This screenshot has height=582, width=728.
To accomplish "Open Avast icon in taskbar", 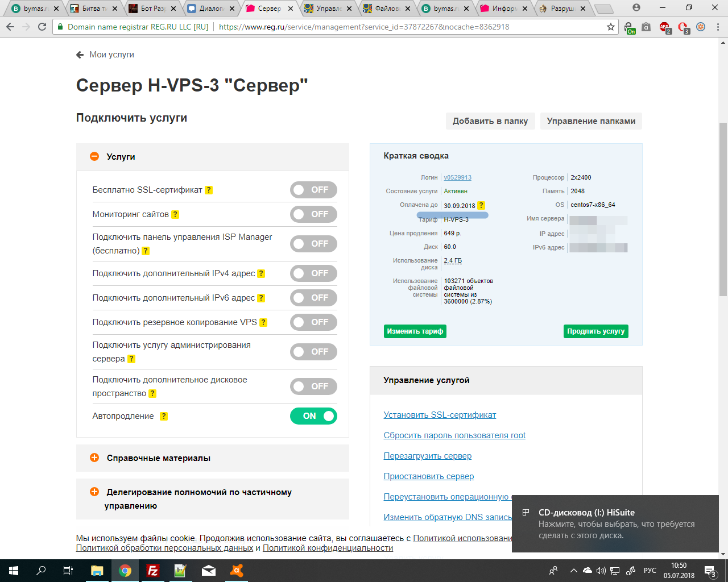I will 236,571.
